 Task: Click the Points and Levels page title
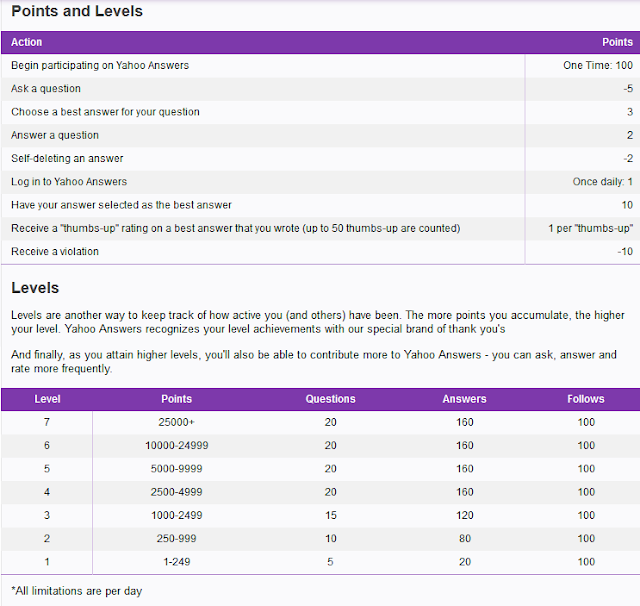(77, 11)
